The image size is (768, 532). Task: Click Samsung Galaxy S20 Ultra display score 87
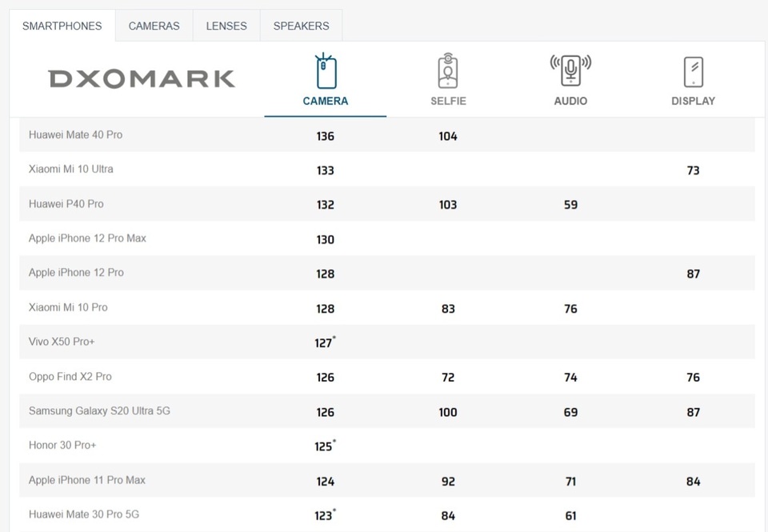tap(693, 413)
